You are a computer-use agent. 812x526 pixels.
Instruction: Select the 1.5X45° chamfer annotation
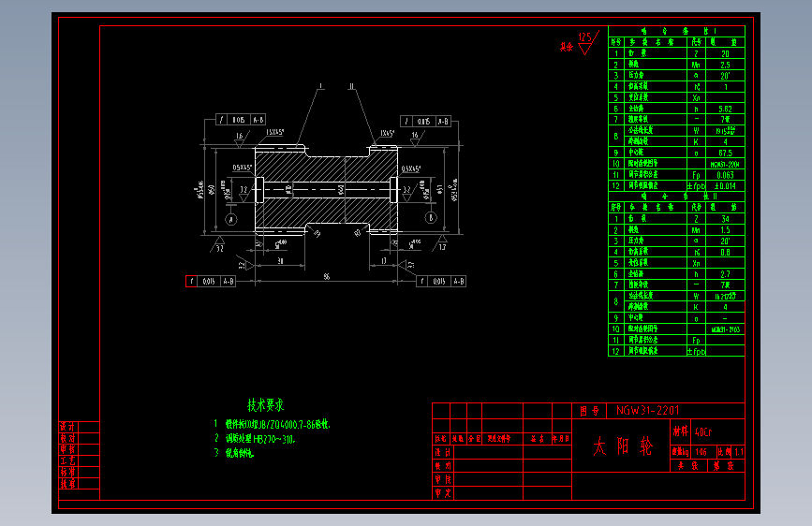tap(274, 133)
